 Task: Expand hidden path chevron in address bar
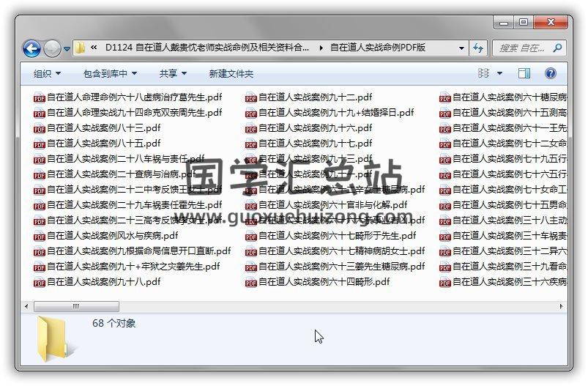click(x=94, y=48)
